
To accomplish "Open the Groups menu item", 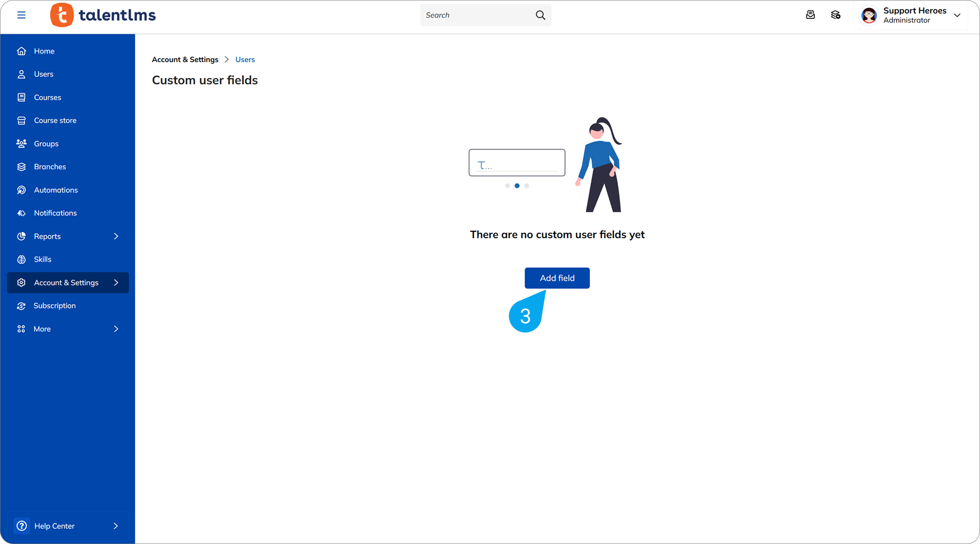I will coord(46,144).
